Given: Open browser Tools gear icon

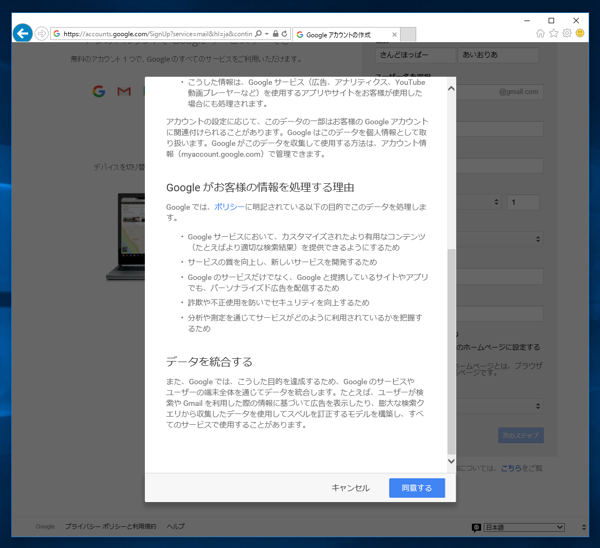Looking at the screenshot, I should tap(567, 33).
